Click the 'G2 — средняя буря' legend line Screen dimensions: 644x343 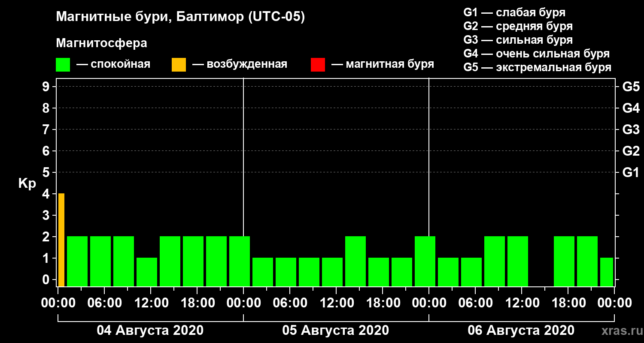pos(518,26)
